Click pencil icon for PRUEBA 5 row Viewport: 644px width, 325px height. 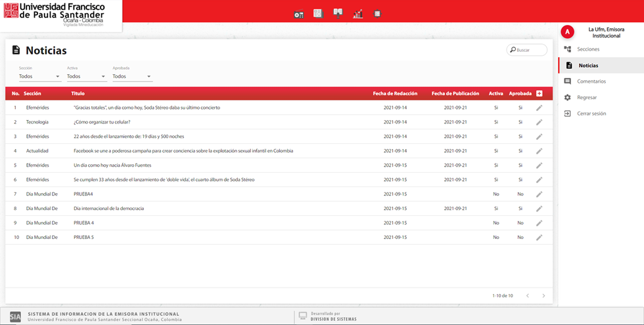pyautogui.click(x=540, y=237)
